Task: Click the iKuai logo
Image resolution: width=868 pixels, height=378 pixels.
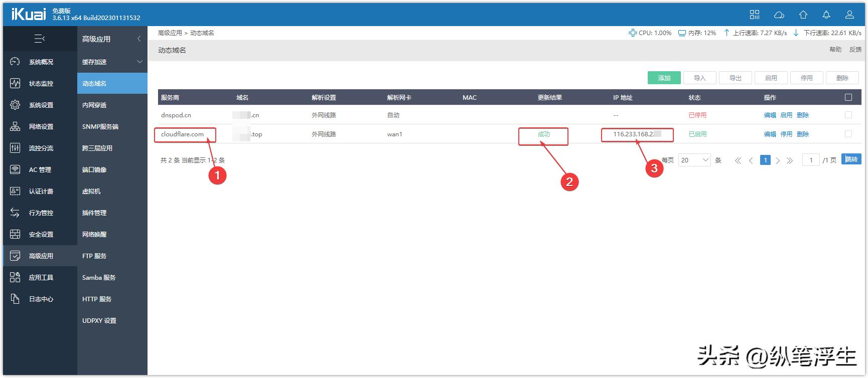Action: (29, 14)
